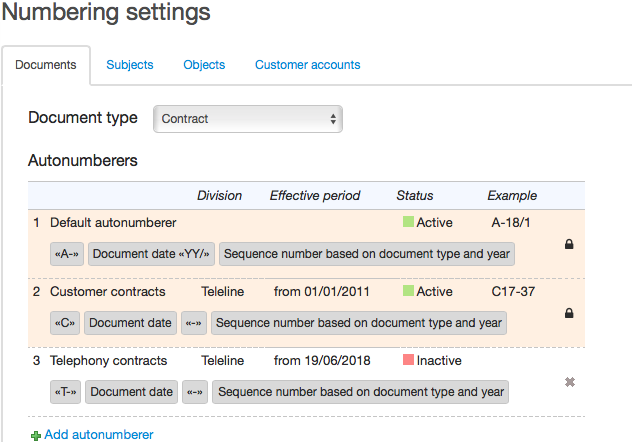Click the Division column header
Image resolution: width=632 pixels, height=442 pixels.
click(219, 195)
